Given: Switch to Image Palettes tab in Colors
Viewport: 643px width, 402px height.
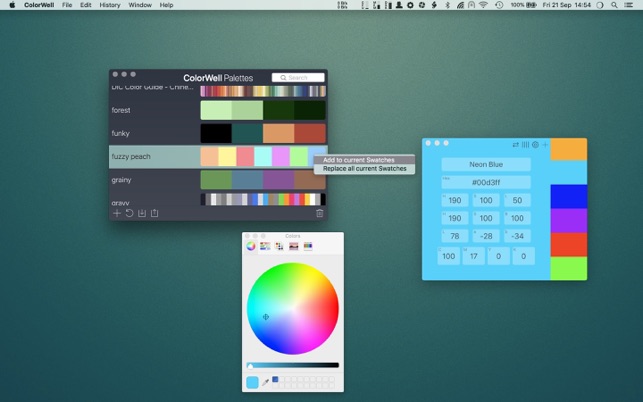Looking at the screenshot, I should (294, 246).
